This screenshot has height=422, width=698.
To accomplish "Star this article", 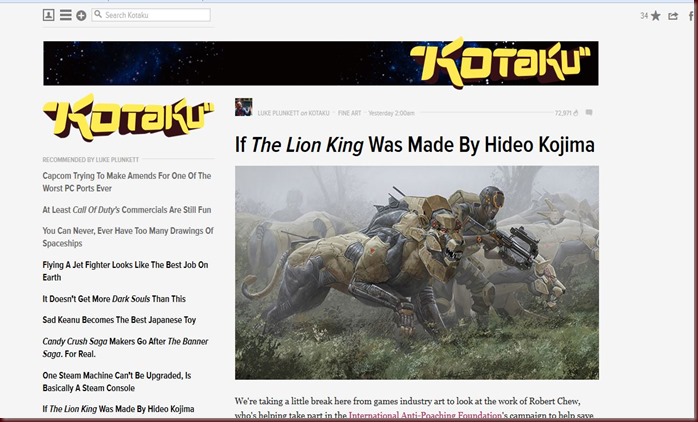I will tap(655, 16).
